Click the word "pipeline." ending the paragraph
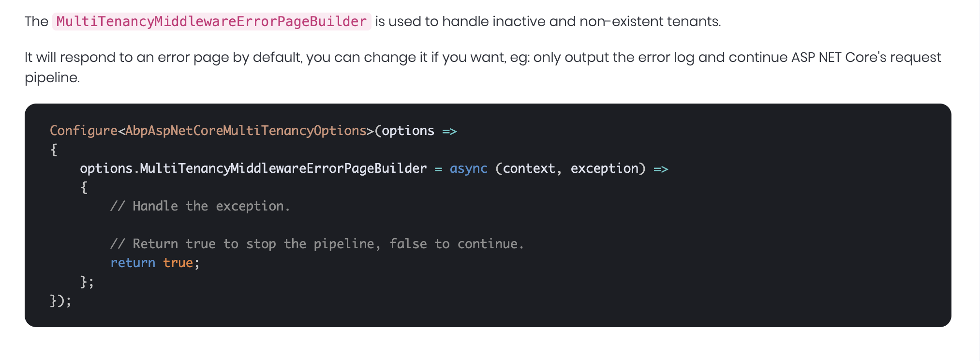Viewport: 980px width, 361px height. 52,77
